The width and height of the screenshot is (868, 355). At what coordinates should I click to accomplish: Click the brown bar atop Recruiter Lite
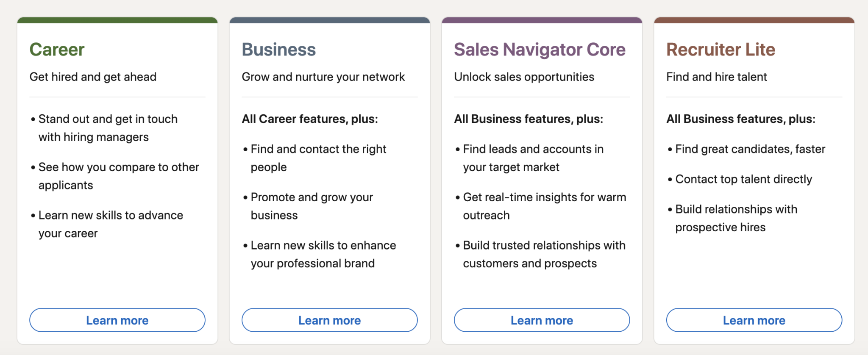coord(754,19)
